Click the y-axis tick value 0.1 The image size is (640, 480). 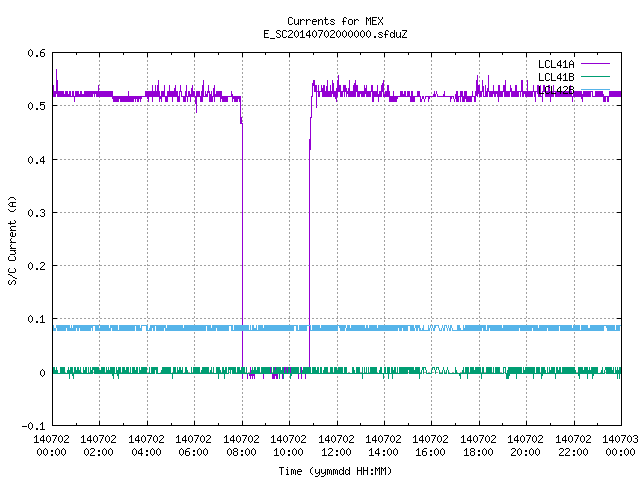36,319
